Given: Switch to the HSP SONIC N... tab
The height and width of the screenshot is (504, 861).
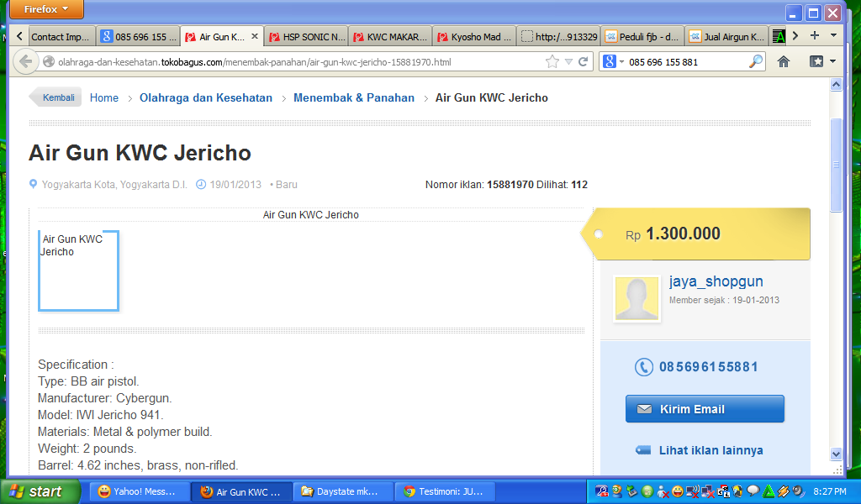Looking at the screenshot, I should coord(307,37).
